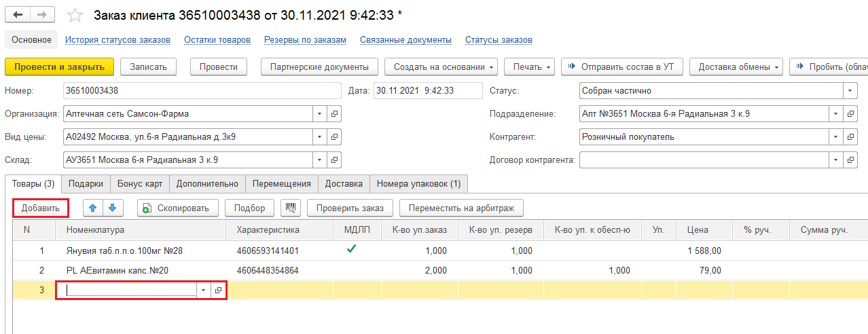This screenshot has height=334, width=868.
Task: Switch to the Подарки tab
Action: [x=86, y=183]
